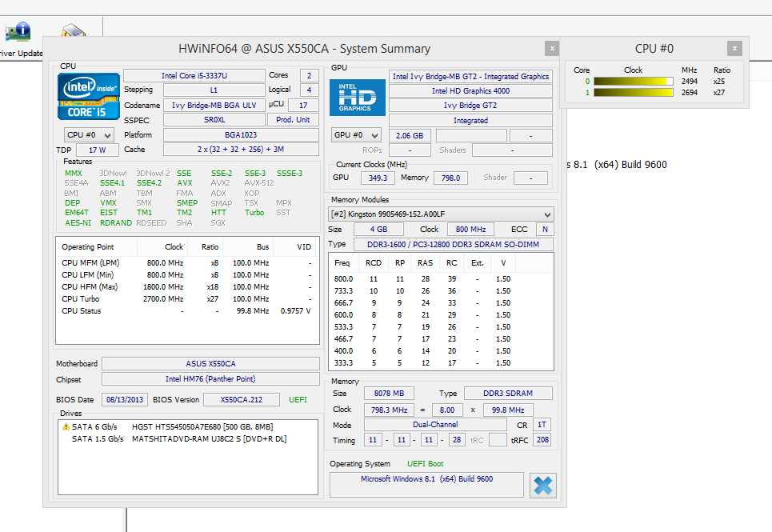The width and height of the screenshot is (772, 532).
Task: Open the CPU #0 selector dropdown
Action: [89, 135]
